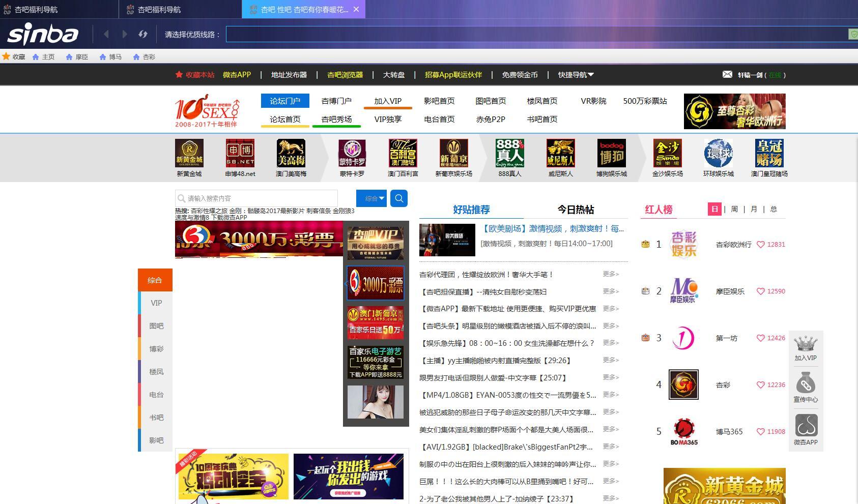
Task: Open the 地址发布器 link
Action: pyautogui.click(x=289, y=75)
